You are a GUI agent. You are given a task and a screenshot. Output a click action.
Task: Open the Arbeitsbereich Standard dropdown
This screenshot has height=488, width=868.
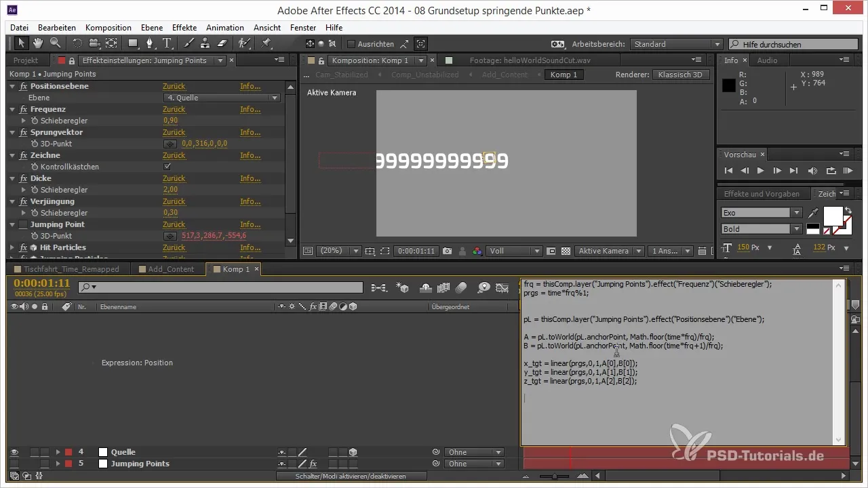point(676,44)
